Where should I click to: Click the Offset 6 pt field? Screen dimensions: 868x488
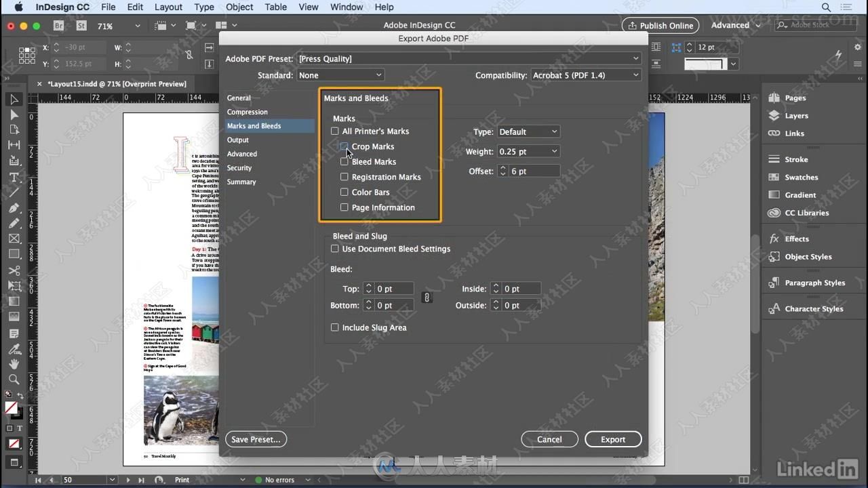pyautogui.click(x=534, y=171)
